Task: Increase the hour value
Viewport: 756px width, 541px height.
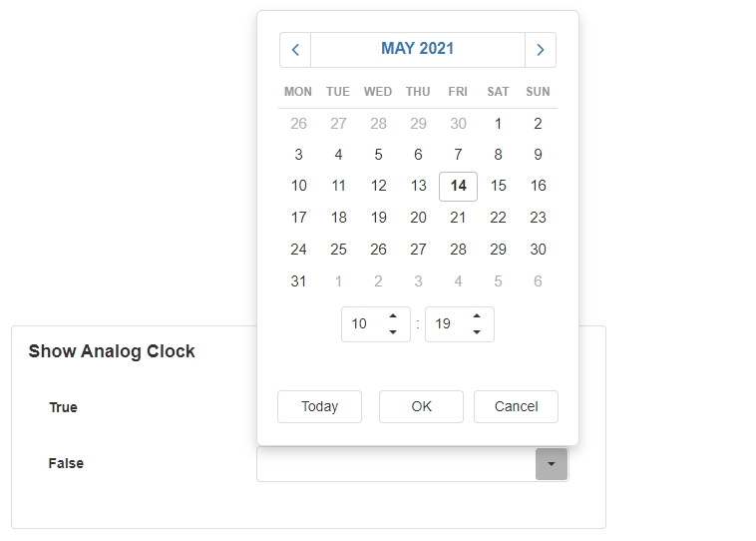Action: tap(393, 316)
